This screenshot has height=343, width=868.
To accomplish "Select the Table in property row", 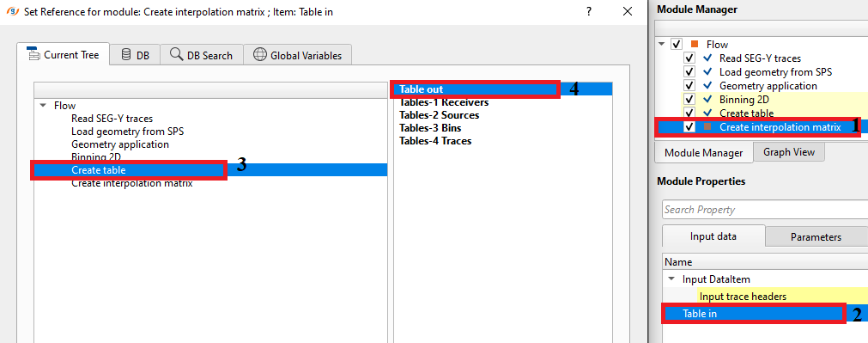I will pyautogui.click(x=765, y=314).
